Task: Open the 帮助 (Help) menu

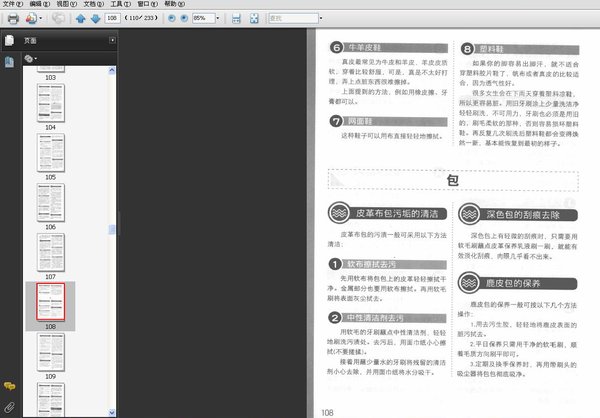Action: tap(171, 5)
